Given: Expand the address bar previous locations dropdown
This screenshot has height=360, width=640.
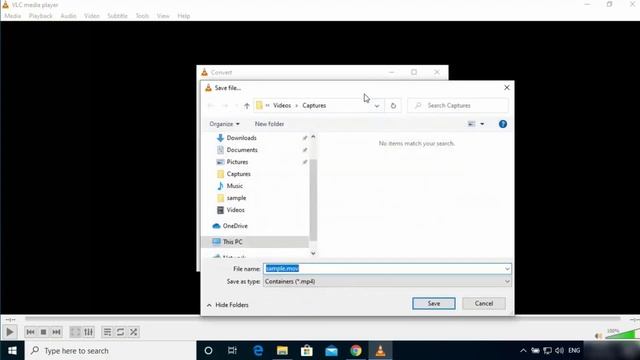Looking at the screenshot, I should 377,106.
